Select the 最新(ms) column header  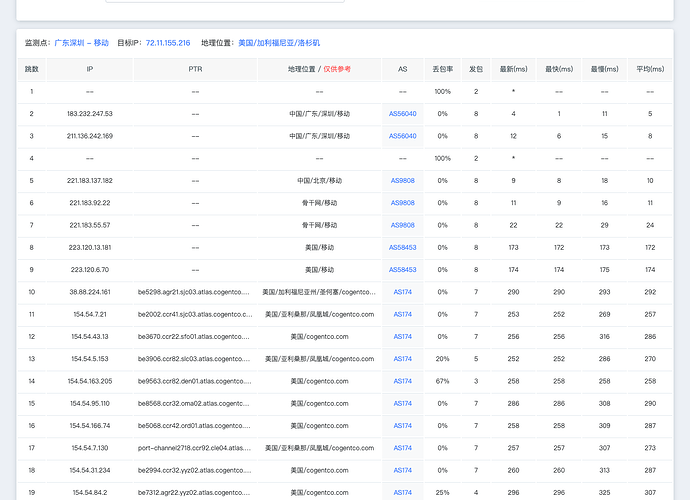click(514, 69)
